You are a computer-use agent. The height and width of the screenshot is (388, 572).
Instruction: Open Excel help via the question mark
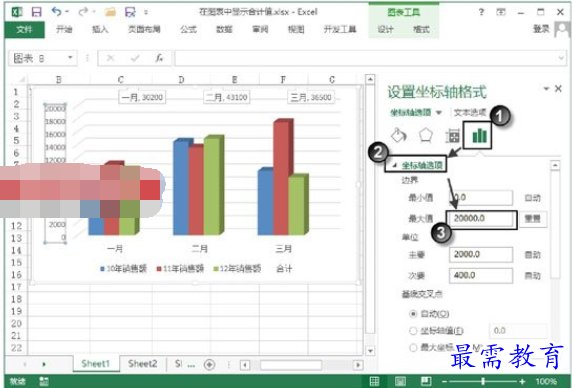pyautogui.click(x=481, y=12)
